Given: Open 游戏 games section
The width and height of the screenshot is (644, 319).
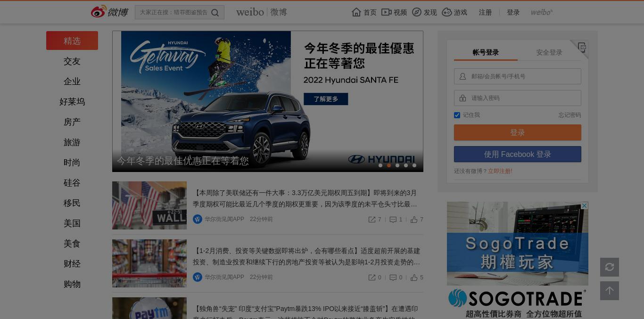Looking at the screenshot, I should pos(454,12).
